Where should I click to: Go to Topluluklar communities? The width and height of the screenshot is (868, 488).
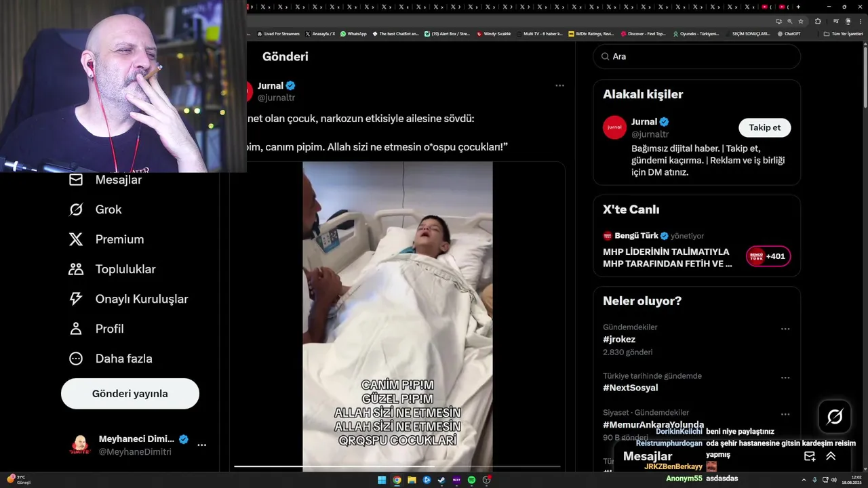[112, 269]
